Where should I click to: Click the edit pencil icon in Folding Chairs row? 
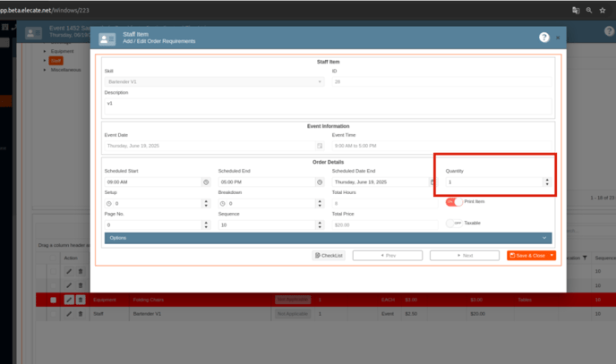[x=69, y=300]
